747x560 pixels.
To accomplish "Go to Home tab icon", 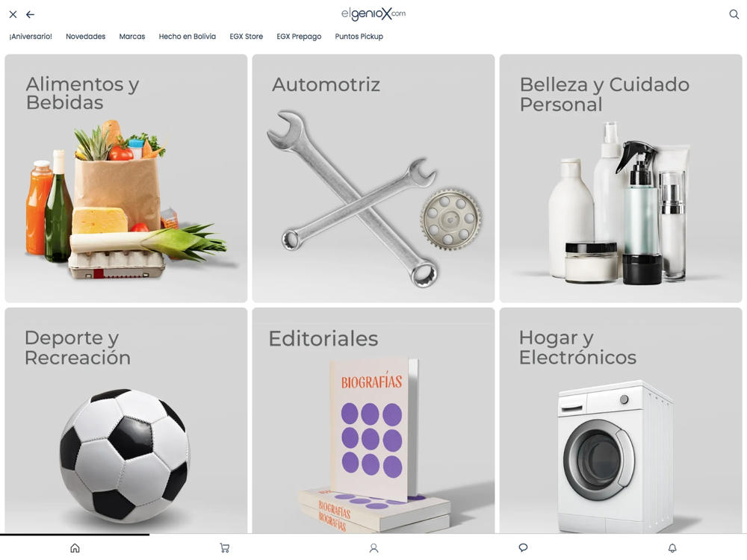I will (75, 548).
